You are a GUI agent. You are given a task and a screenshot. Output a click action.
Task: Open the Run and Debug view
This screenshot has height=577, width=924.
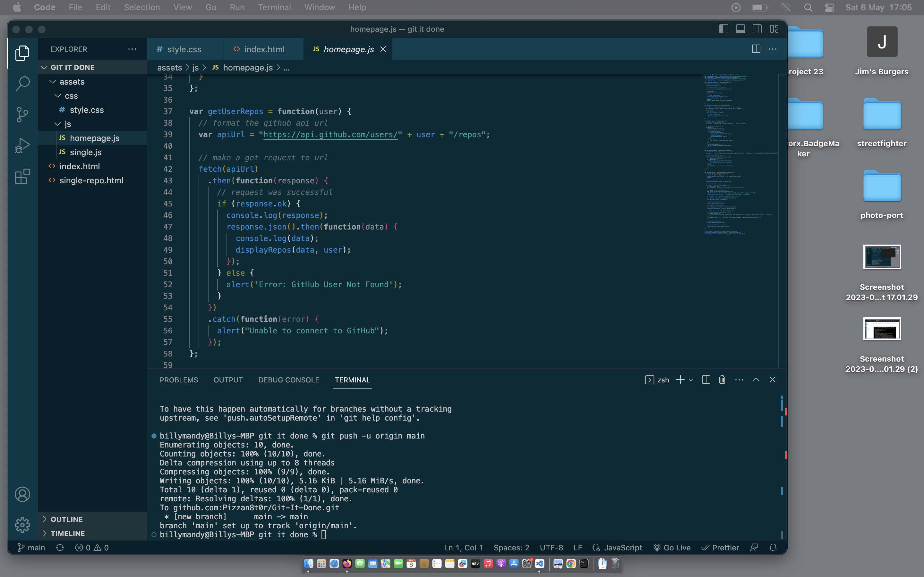pos(22,145)
